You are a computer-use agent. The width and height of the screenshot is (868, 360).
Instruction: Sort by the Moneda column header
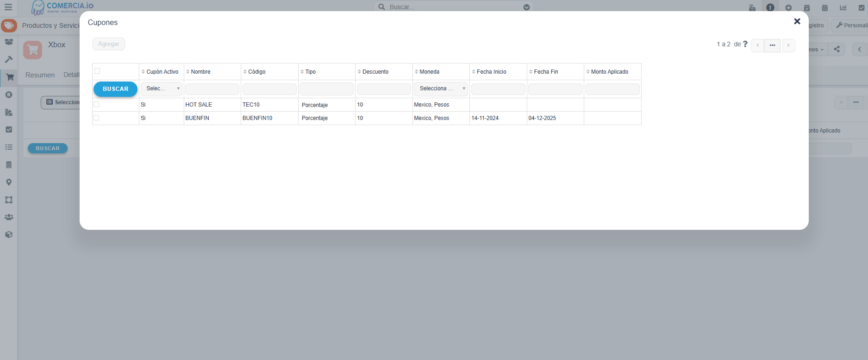coord(429,72)
